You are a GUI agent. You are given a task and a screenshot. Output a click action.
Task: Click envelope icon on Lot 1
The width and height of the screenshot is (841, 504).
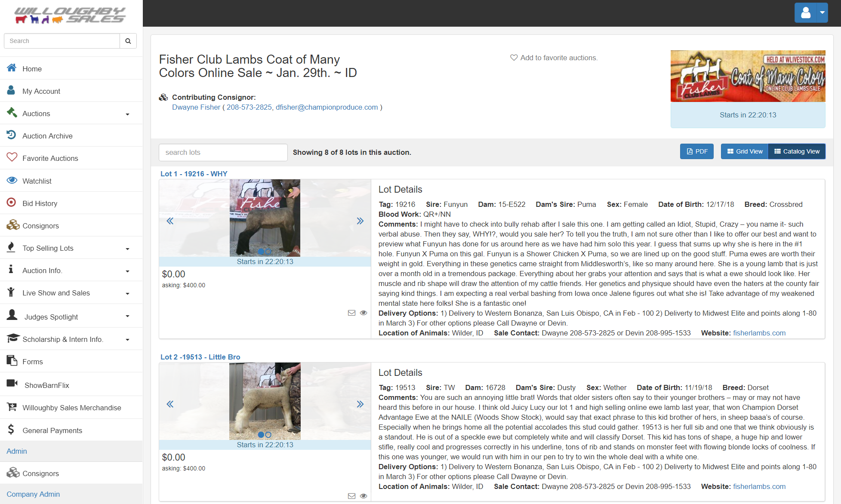[351, 313]
